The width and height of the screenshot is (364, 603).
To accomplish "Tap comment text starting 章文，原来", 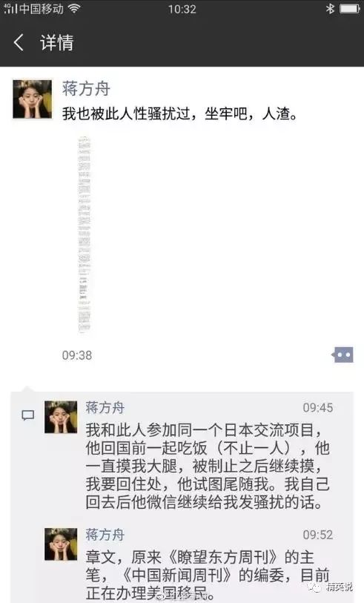I will (207, 576).
